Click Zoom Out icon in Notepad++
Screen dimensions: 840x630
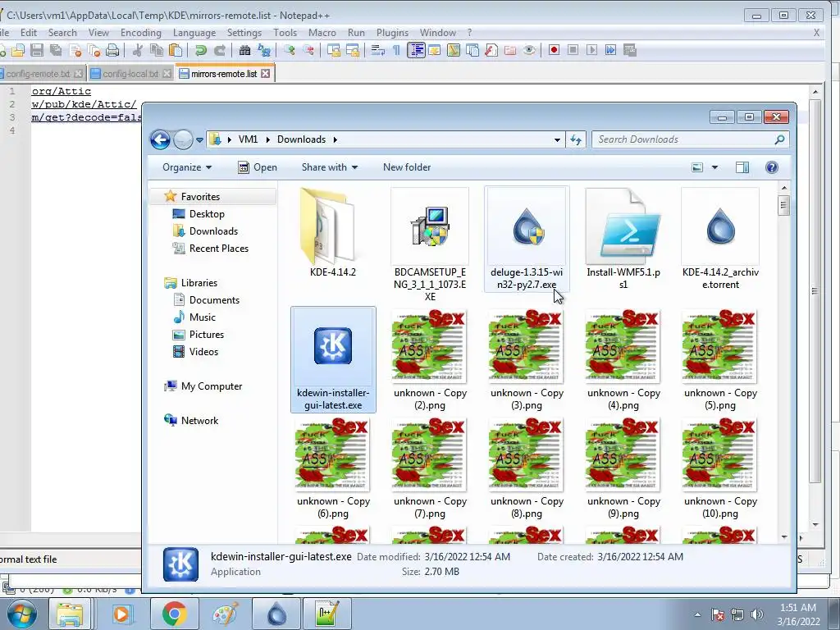pos(308,50)
